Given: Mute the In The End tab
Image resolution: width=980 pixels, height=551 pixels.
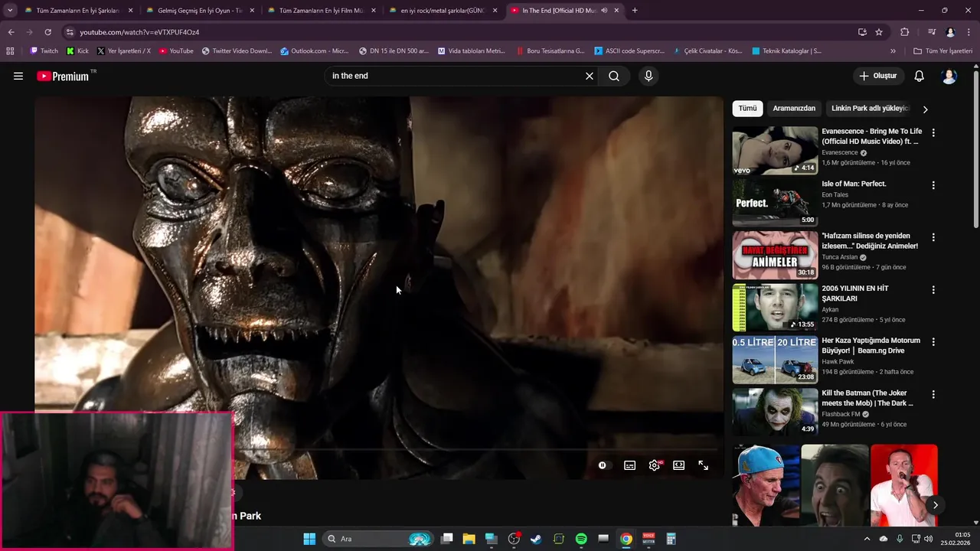Looking at the screenshot, I should [604, 11].
